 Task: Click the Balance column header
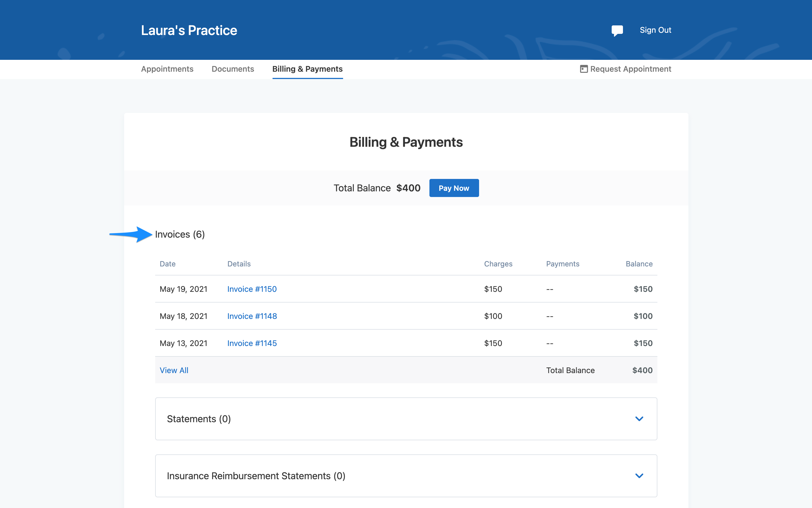pyautogui.click(x=639, y=264)
